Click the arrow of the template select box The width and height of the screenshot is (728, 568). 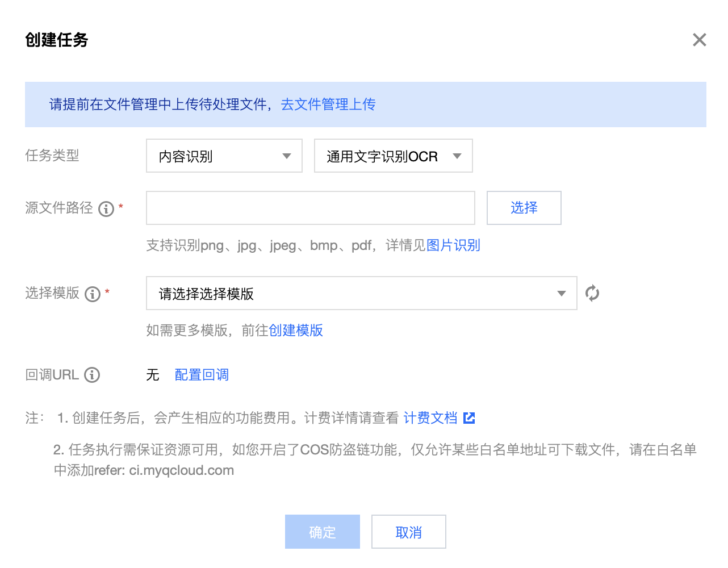coord(562,294)
